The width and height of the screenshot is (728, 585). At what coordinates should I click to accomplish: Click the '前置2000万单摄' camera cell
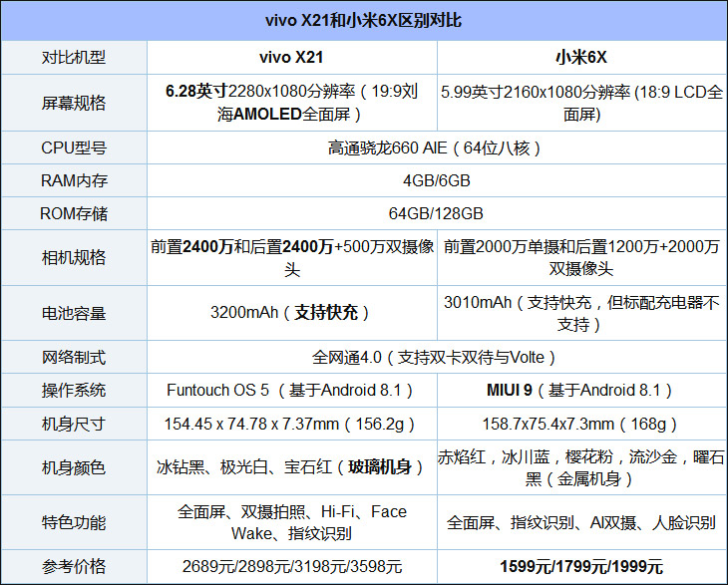(x=581, y=257)
